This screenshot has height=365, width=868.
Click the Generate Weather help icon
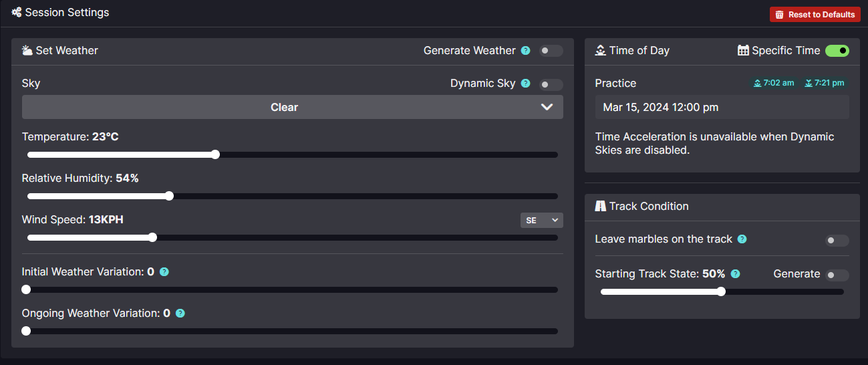coord(525,51)
